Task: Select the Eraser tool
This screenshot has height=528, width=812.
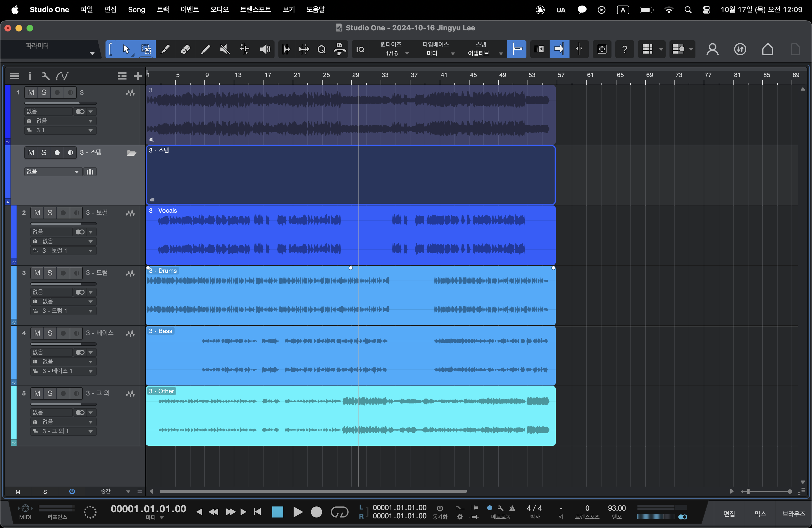Action: [x=185, y=49]
